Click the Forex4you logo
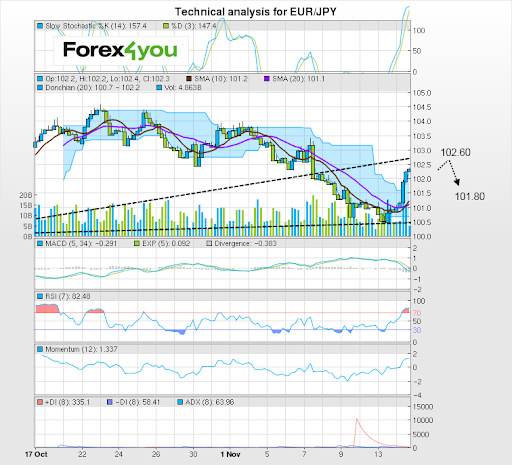This screenshot has width=512, height=465. click(120, 51)
